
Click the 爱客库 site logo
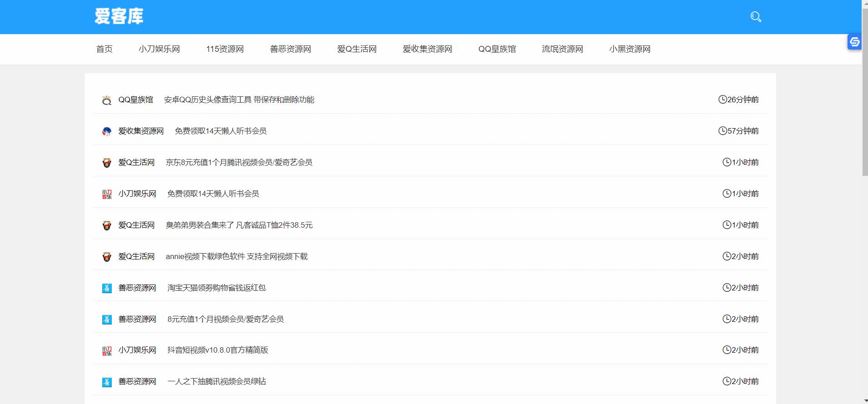click(x=119, y=16)
